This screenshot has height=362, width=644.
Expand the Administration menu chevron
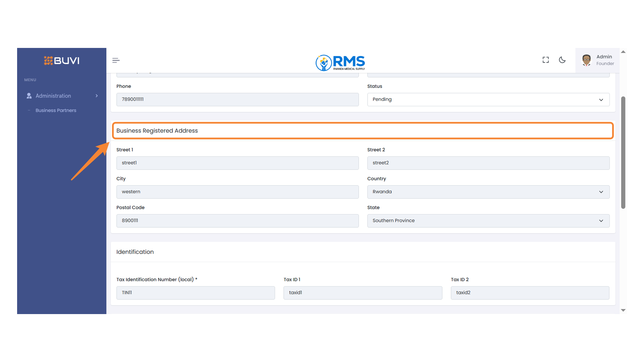click(97, 96)
